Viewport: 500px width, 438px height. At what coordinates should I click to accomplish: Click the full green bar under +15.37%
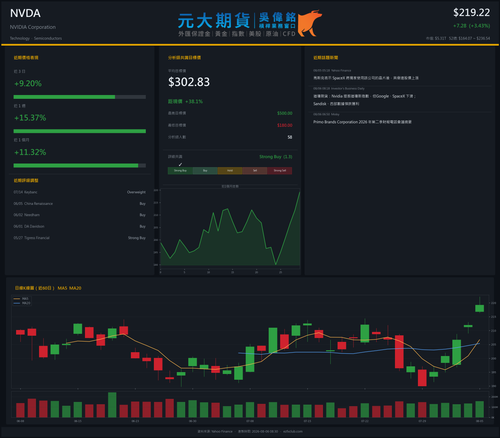[x=80, y=131]
